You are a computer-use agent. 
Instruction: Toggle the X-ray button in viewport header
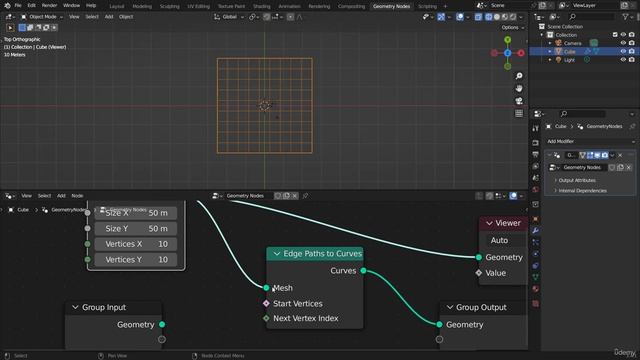point(478,17)
